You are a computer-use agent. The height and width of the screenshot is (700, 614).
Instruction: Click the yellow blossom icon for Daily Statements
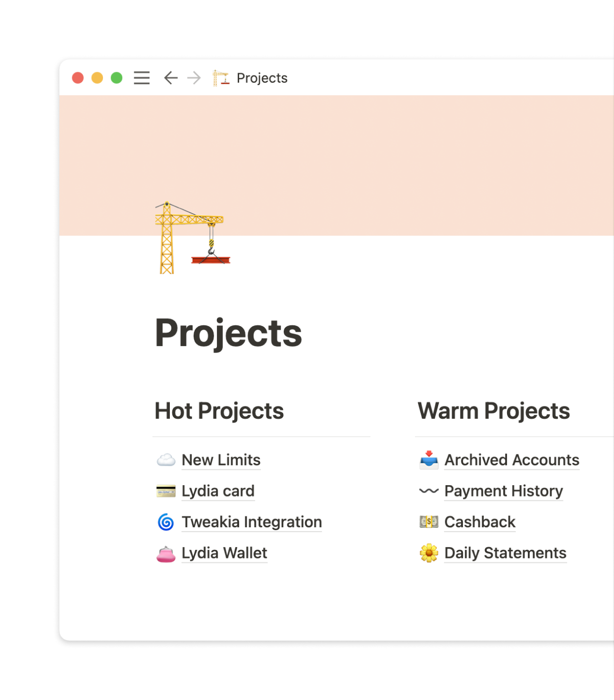(x=429, y=553)
